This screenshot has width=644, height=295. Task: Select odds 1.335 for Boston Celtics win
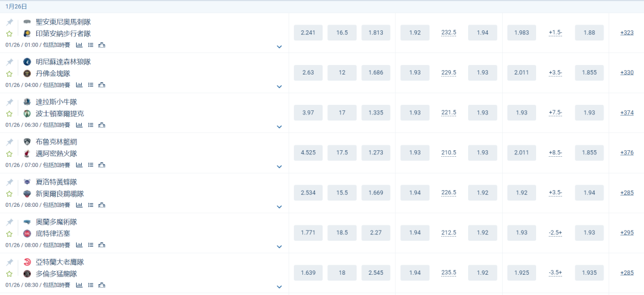pyautogui.click(x=376, y=113)
